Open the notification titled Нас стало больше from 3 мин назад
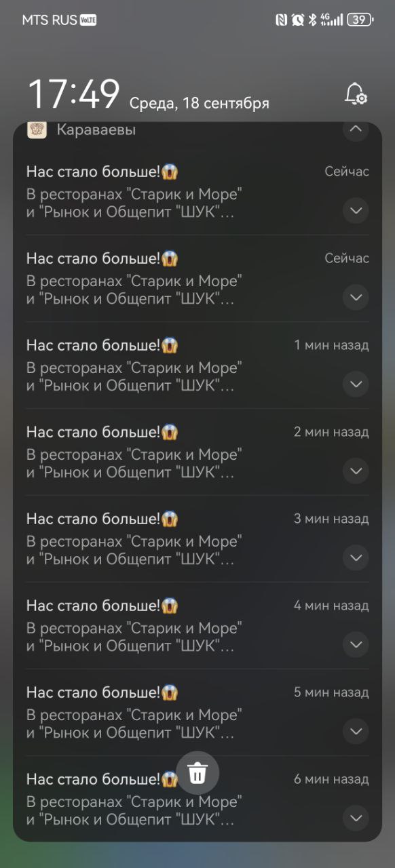Screen dimensions: 395x868 point(197,539)
